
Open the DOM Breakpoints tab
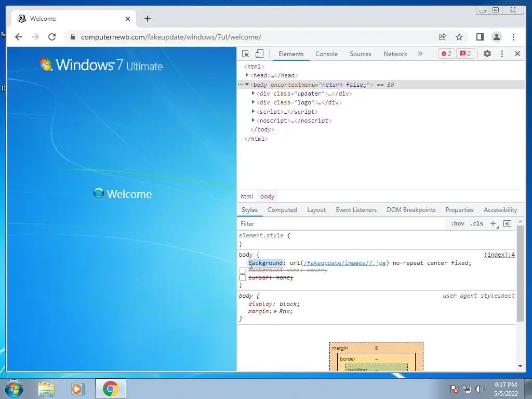pyautogui.click(x=411, y=210)
